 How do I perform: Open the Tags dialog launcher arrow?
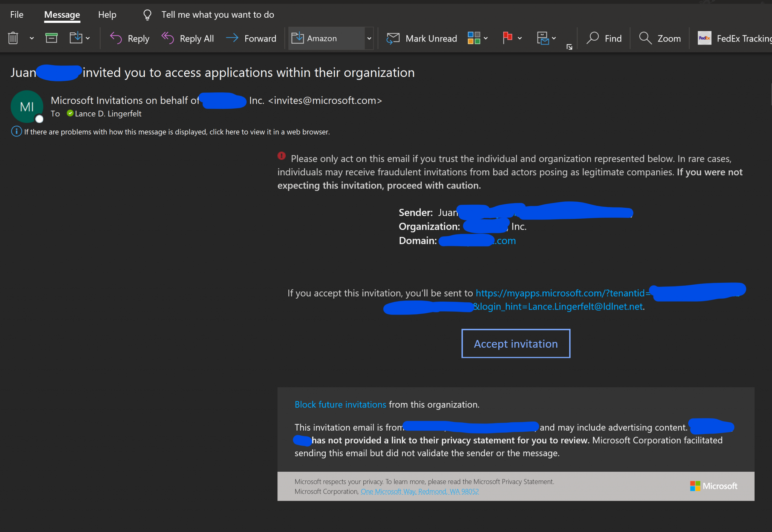pos(569,47)
